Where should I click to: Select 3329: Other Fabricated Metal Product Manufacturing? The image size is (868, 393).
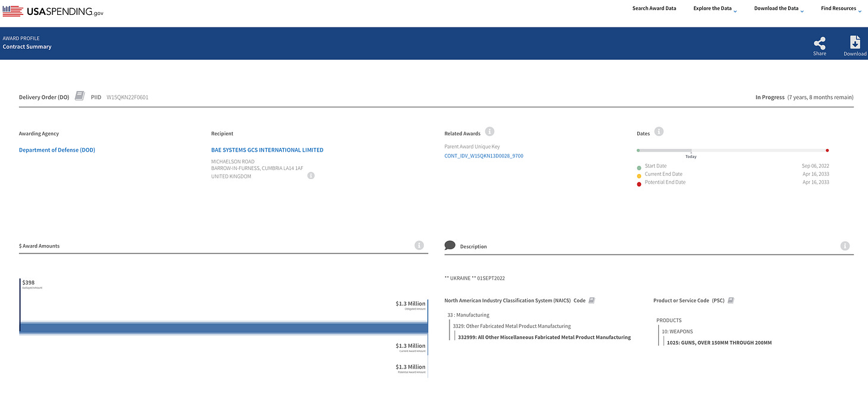511,326
